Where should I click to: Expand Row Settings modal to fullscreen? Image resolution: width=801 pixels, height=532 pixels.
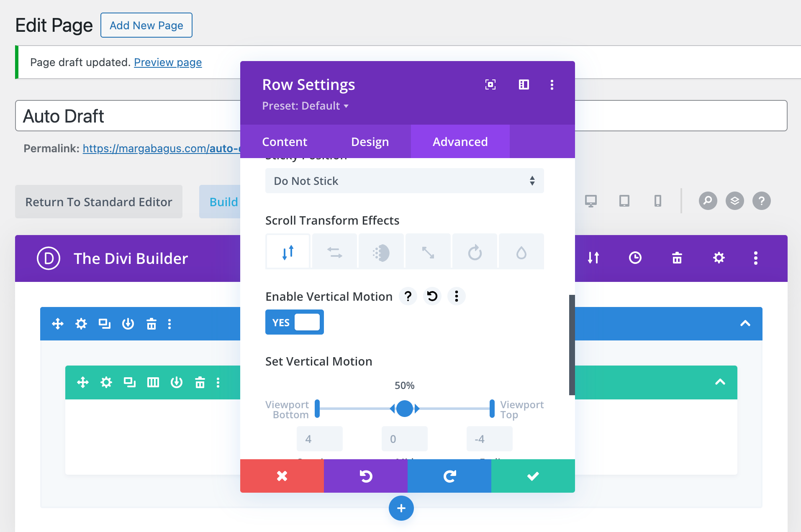[x=490, y=85]
